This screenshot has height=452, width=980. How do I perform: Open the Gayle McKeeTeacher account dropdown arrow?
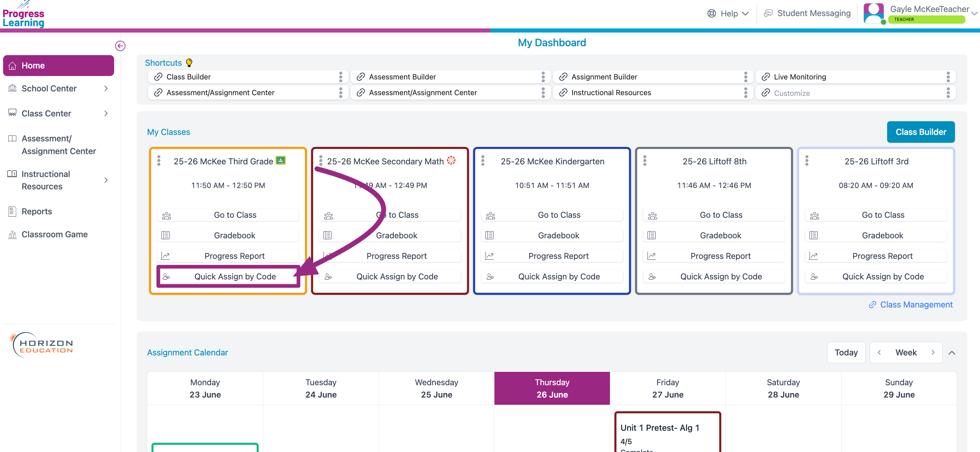pyautogui.click(x=974, y=13)
